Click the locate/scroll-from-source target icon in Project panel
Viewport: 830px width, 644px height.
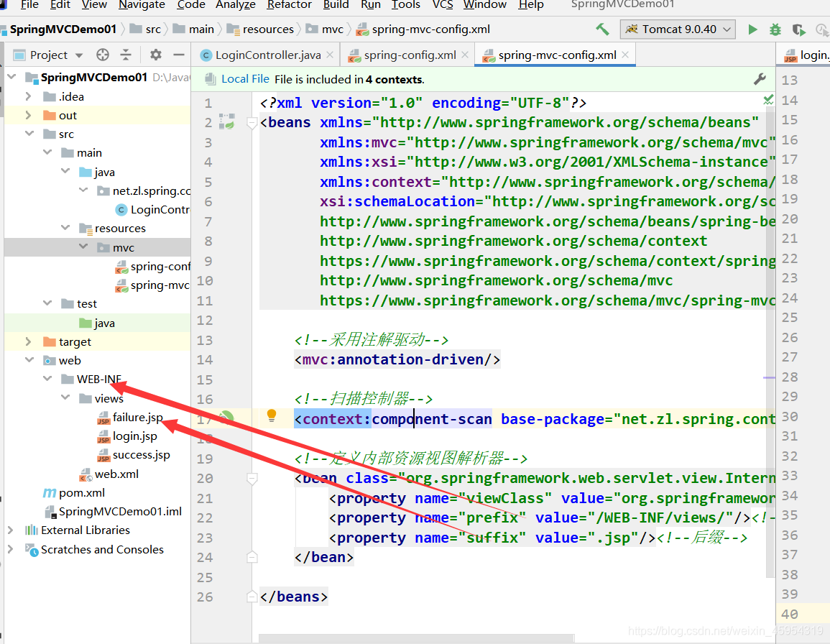[103, 55]
